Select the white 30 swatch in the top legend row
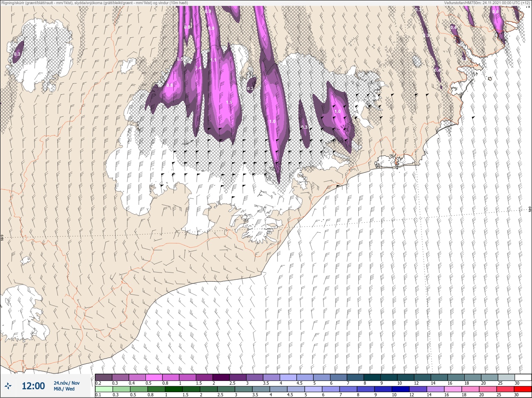 (523, 377)
